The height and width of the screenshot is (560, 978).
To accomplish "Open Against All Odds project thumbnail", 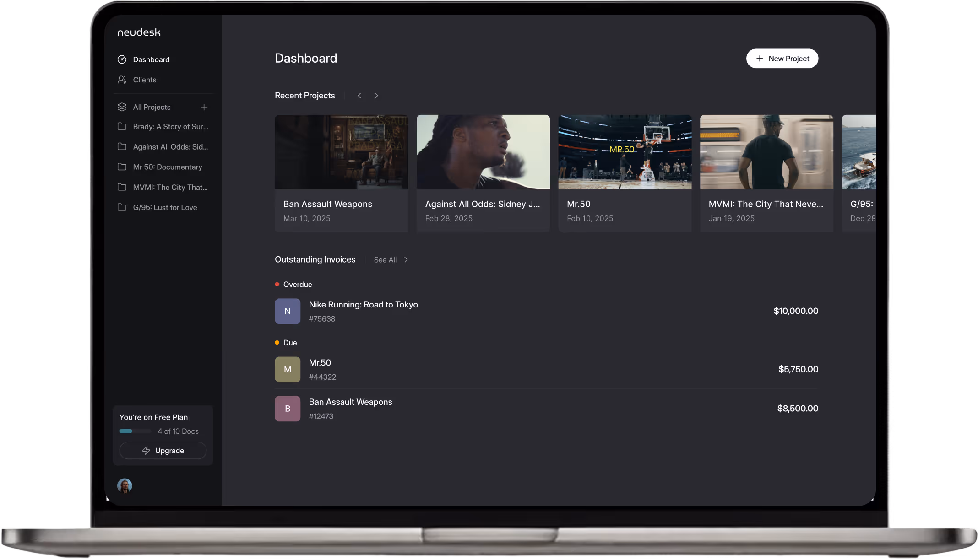I will (x=483, y=152).
